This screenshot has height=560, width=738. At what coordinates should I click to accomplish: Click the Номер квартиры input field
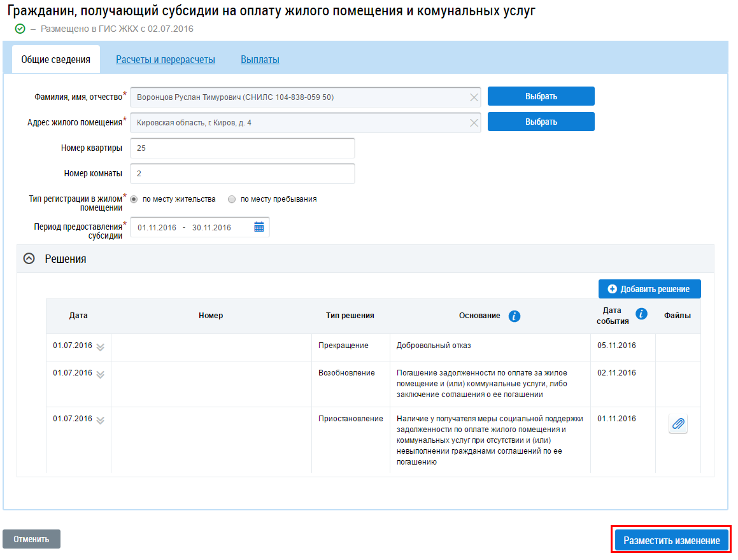[x=242, y=148]
